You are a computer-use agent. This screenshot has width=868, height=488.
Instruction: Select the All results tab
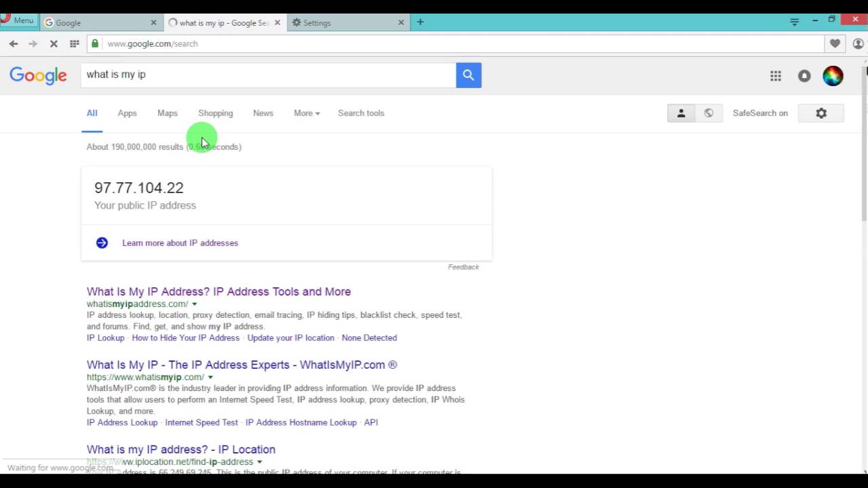[92, 113]
